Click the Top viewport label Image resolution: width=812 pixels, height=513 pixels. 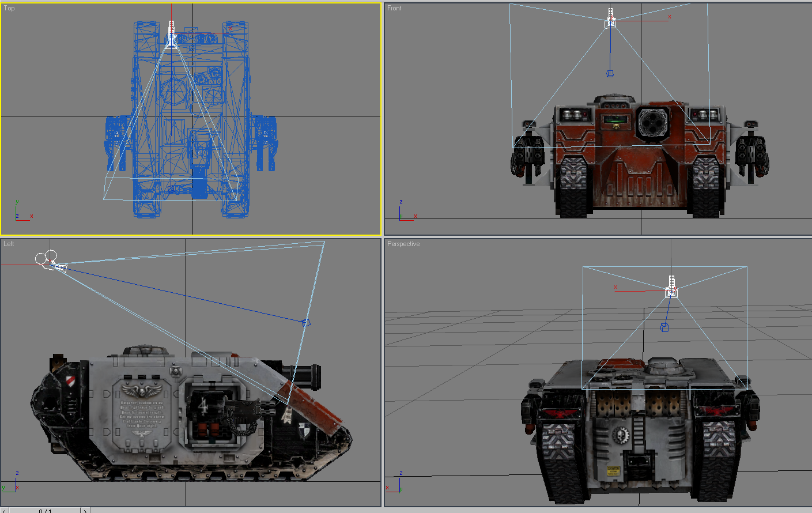(x=9, y=8)
